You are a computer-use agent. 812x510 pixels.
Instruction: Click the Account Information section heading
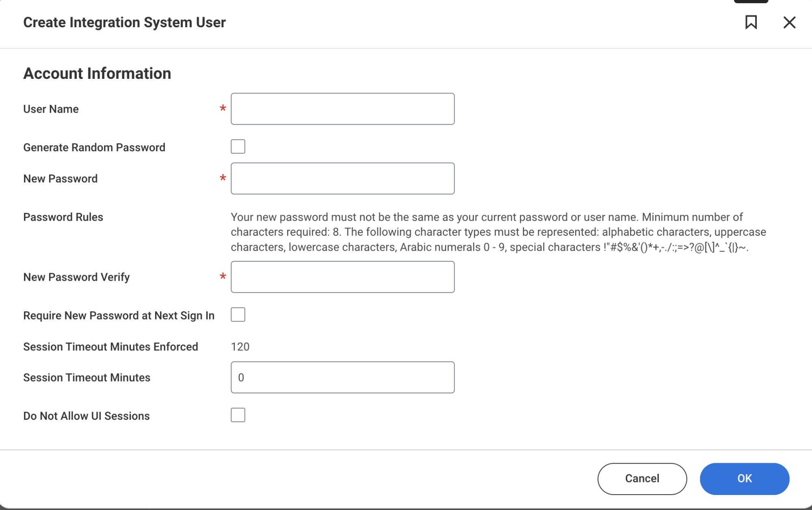(97, 74)
